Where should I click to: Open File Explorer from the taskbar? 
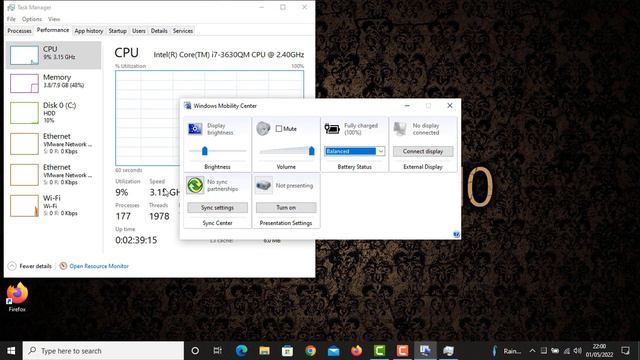264,351
